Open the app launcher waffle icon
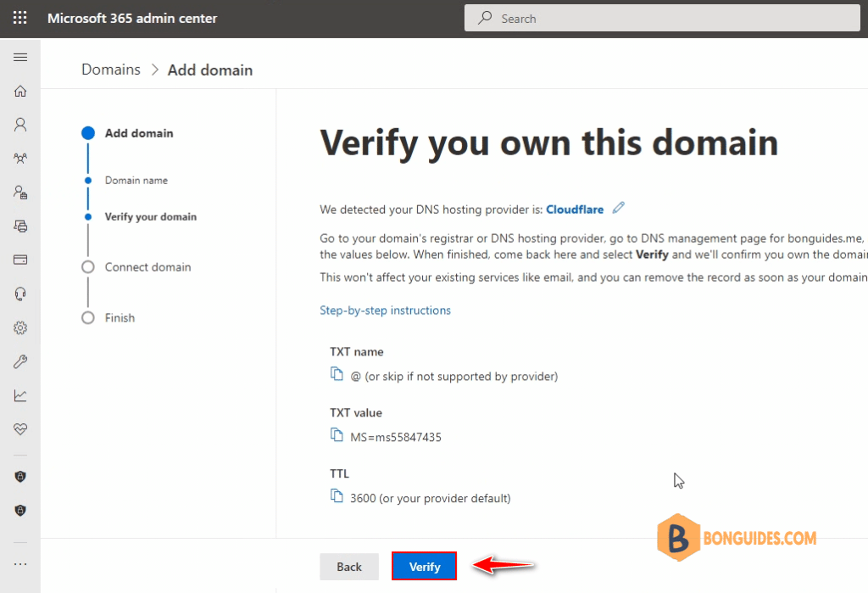This screenshot has height=593, width=868. pyautogui.click(x=20, y=18)
